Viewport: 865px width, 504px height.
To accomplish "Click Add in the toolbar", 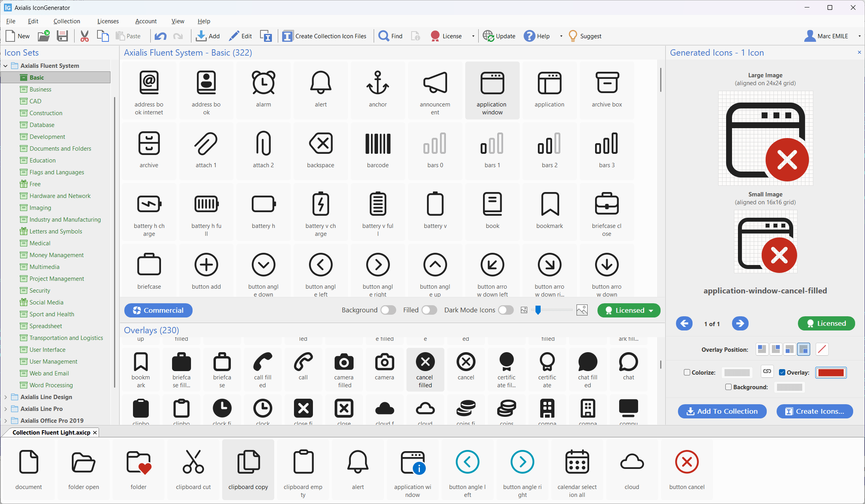I will (x=208, y=36).
